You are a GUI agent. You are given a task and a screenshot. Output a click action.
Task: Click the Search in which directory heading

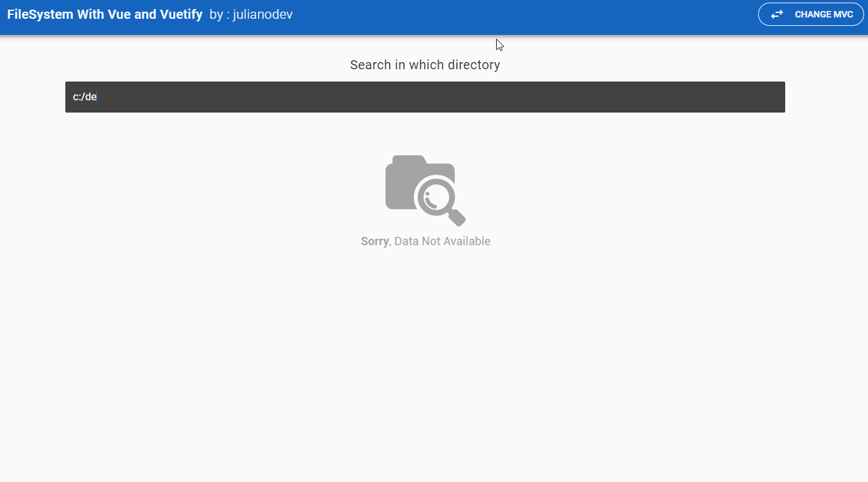(x=425, y=65)
